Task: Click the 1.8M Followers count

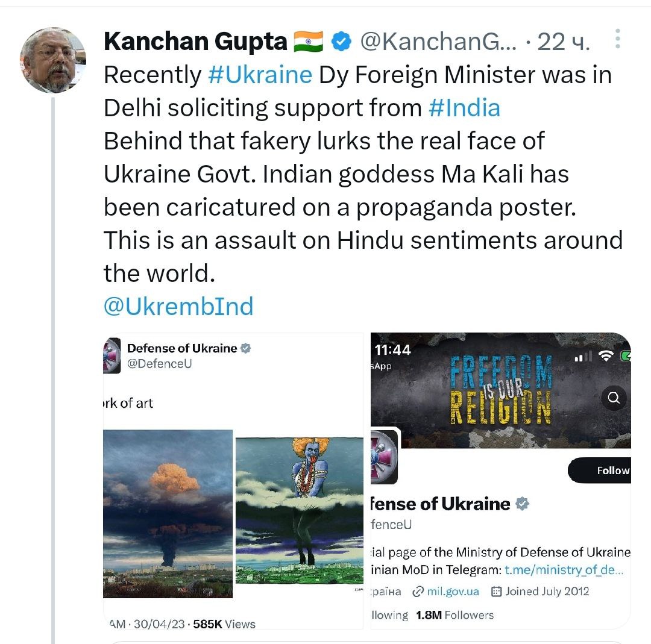Action: click(x=454, y=615)
